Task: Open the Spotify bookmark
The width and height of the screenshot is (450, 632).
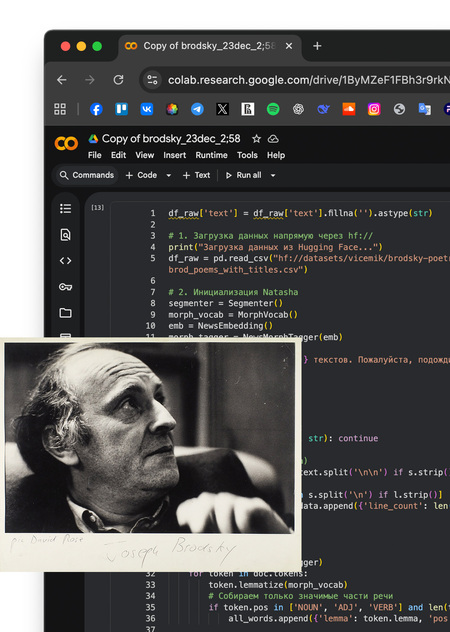Action: coord(273,109)
